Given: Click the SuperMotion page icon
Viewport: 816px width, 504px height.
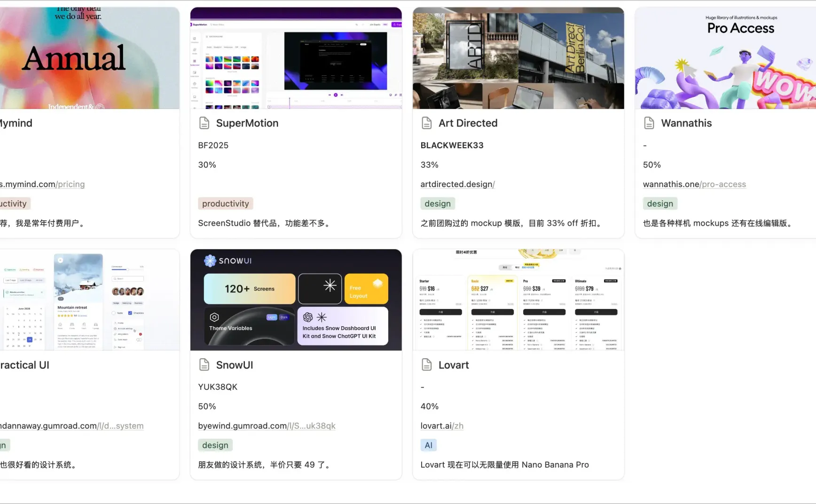Looking at the screenshot, I should tap(204, 123).
